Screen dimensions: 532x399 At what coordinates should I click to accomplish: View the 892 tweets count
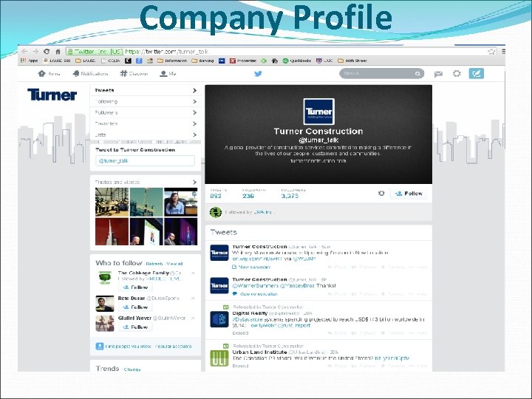pyautogui.click(x=218, y=194)
